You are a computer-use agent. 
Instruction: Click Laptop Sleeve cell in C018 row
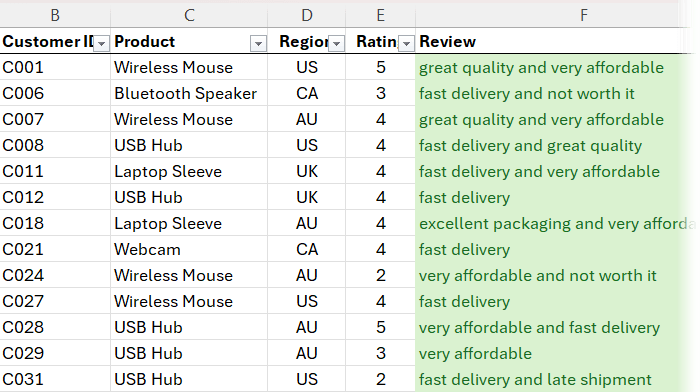coord(189,223)
